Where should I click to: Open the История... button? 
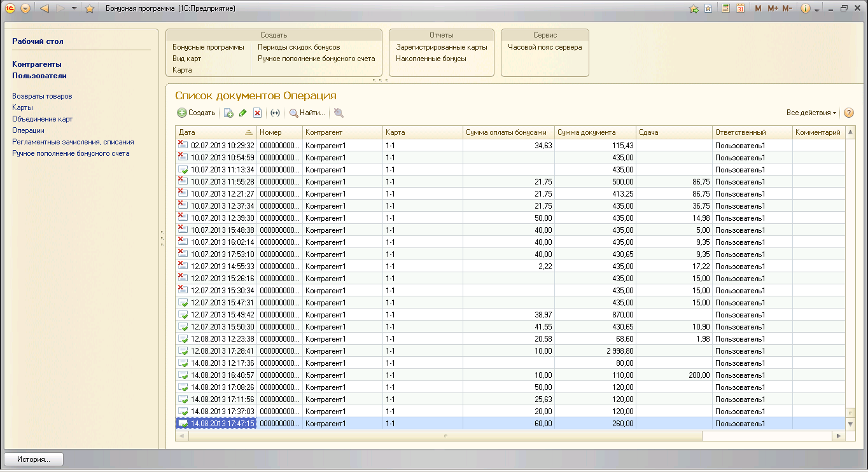[x=34, y=459]
